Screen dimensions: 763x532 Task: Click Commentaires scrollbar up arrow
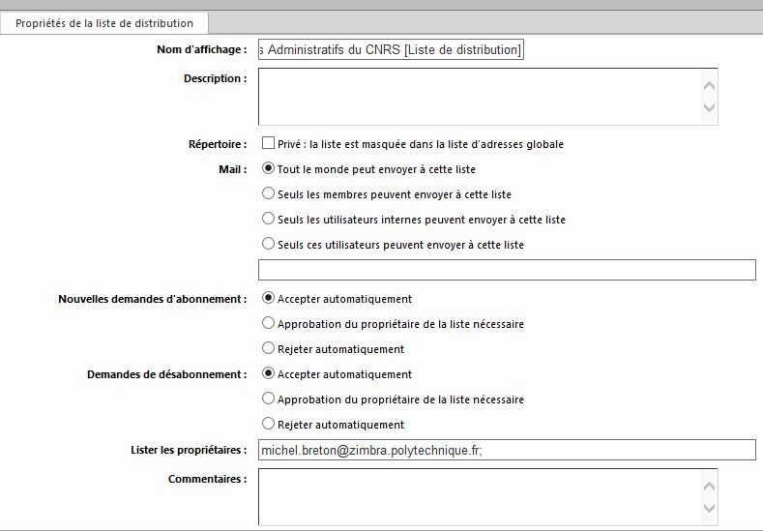[x=709, y=487]
